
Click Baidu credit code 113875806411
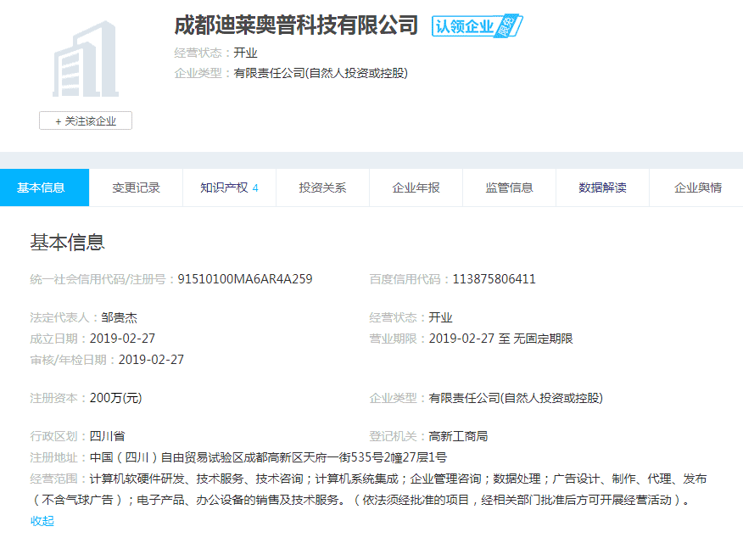tap(494, 279)
